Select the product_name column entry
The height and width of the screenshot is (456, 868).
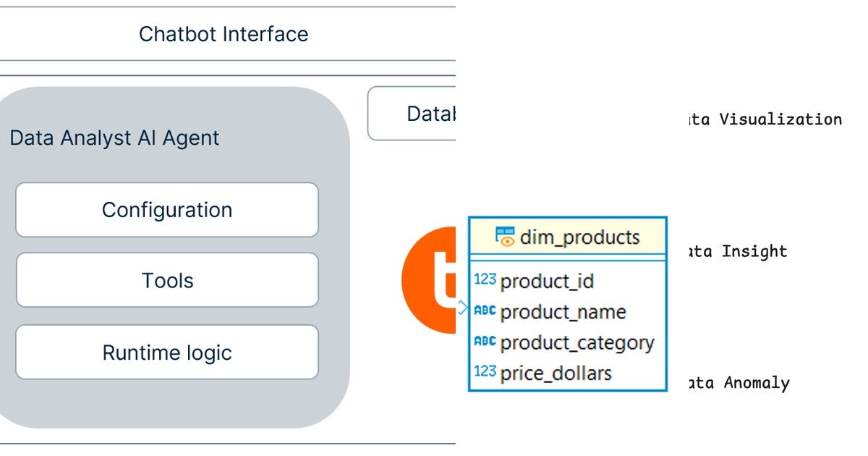(564, 311)
